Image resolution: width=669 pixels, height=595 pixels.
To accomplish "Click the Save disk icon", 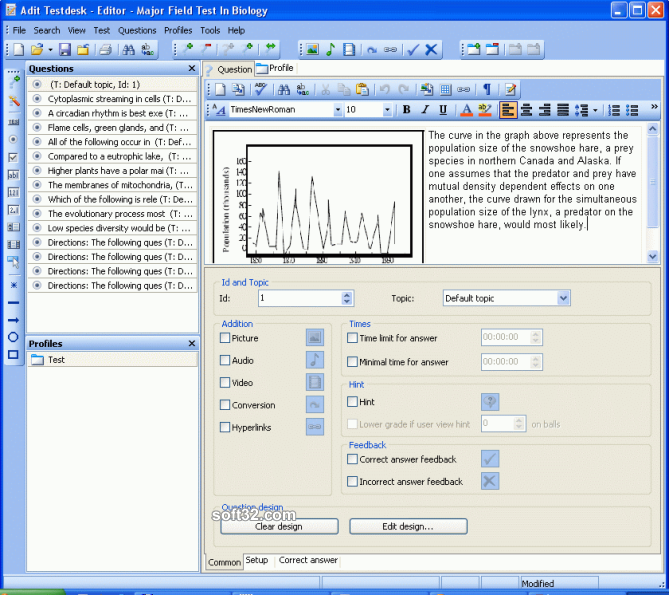I will (x=65, y=49).
